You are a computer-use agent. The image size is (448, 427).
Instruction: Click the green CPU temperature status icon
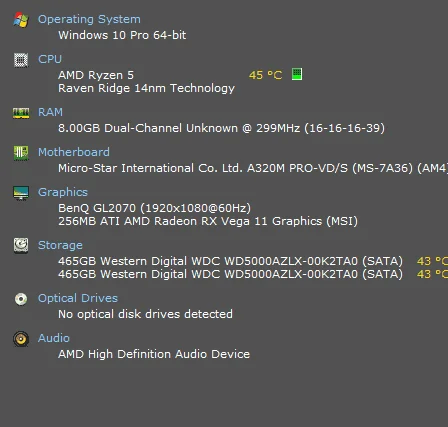297,74
